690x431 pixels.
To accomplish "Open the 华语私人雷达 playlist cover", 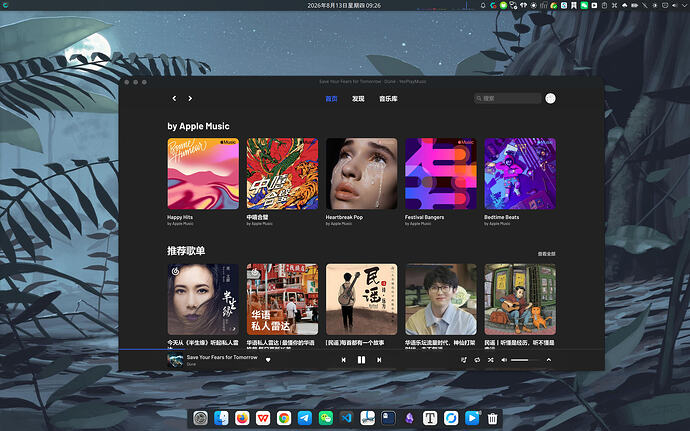I will point(282,299).
